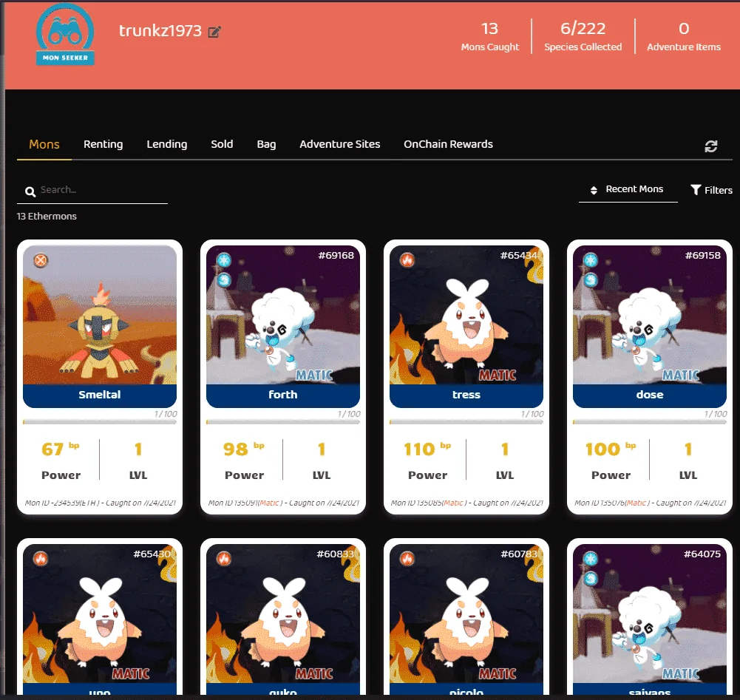The width and height of the screenshot is (740, 700).
Task: Open the #60783 mon card image
Action: coord(466,614)
